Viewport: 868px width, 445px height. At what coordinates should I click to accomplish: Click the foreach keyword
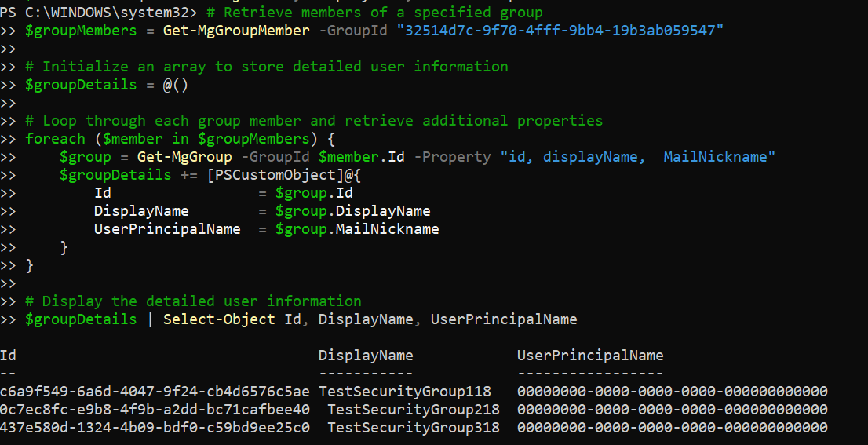[55, 139]
